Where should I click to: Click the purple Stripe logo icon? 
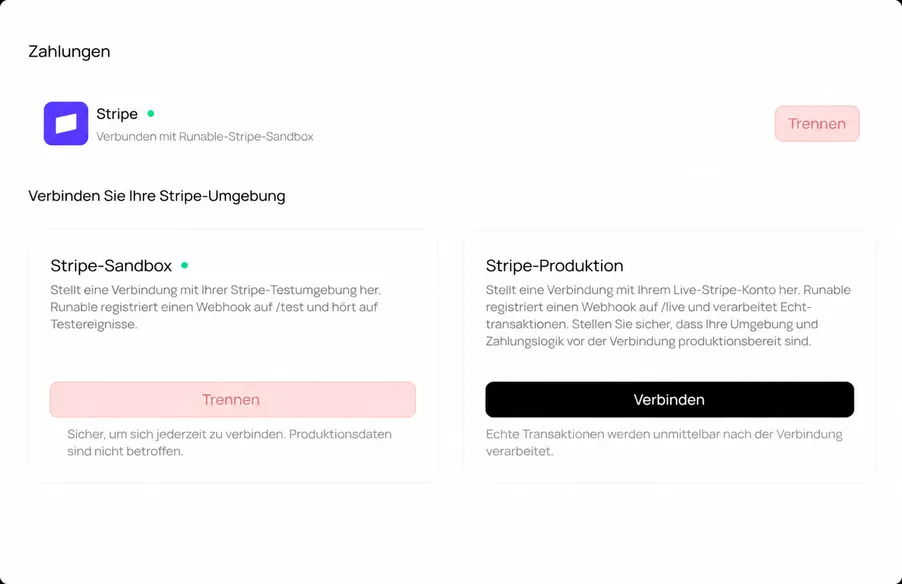pos(66,124)
